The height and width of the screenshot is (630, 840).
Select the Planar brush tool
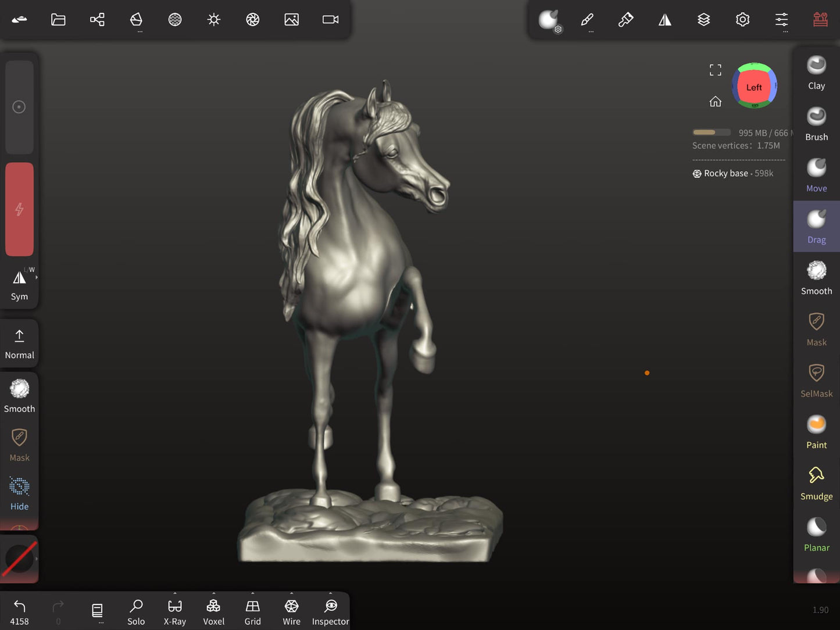click(x=816, y=535)
